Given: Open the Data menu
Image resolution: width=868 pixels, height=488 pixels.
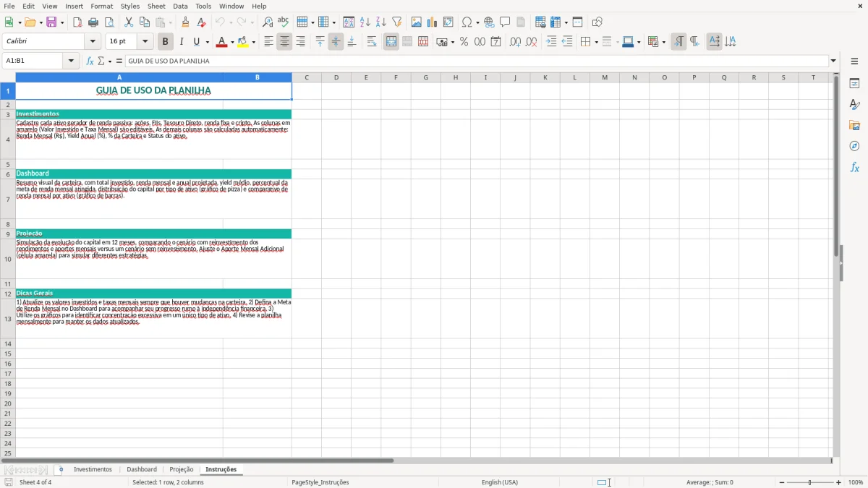Looking at the screenshot, I should pyautogui.click(x=180, y=6).
